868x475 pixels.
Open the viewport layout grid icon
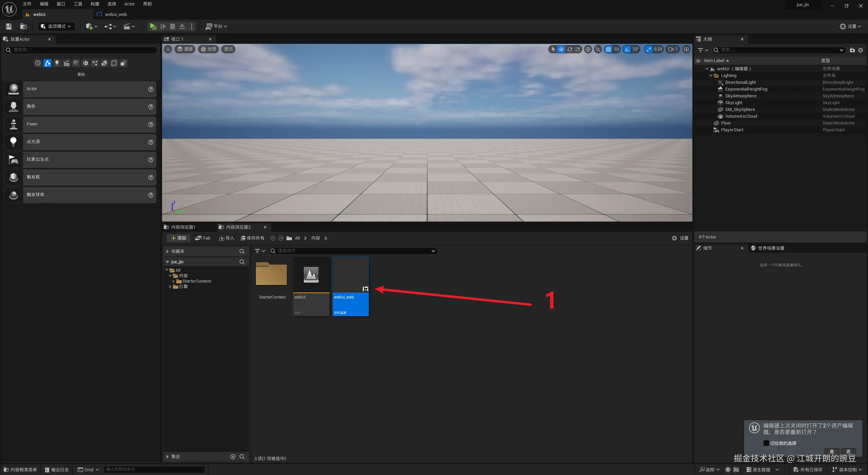(686, 49)
